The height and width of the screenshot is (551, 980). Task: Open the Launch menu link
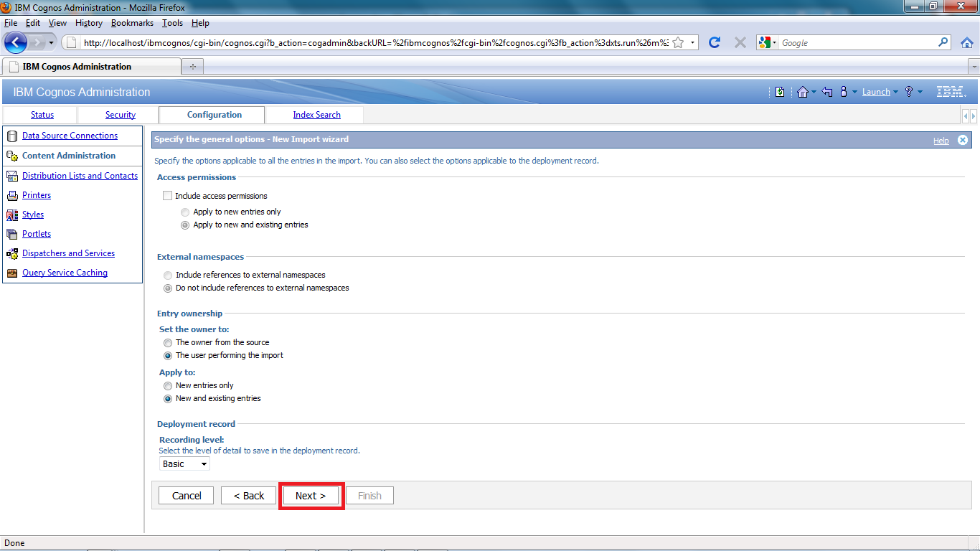pyautogui.click(x=876, y=92)
